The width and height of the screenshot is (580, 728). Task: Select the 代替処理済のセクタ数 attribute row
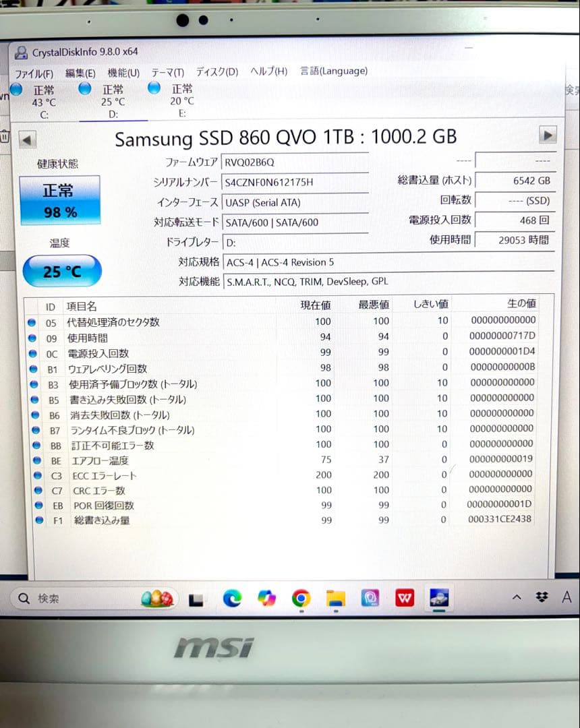283,322
